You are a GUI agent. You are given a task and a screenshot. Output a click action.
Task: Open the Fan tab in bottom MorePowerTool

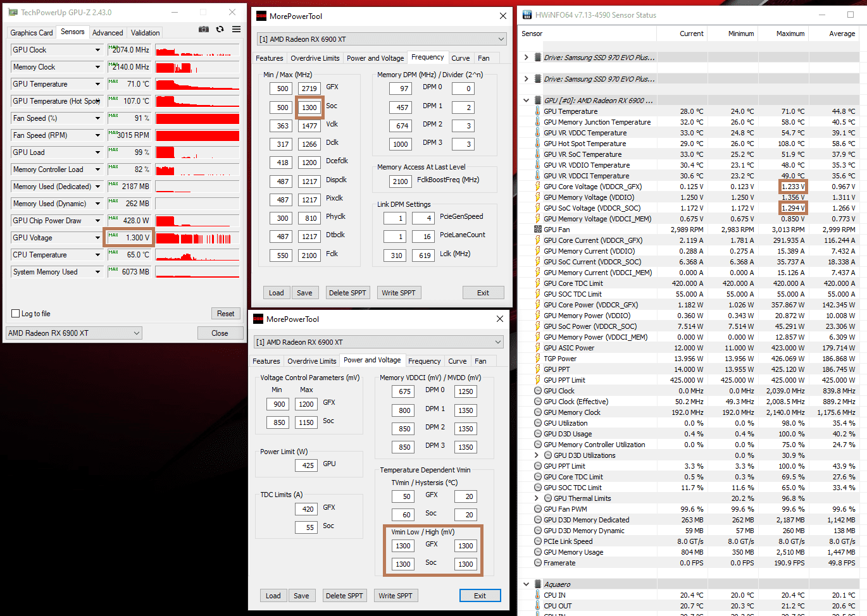(x=481, y=361)
